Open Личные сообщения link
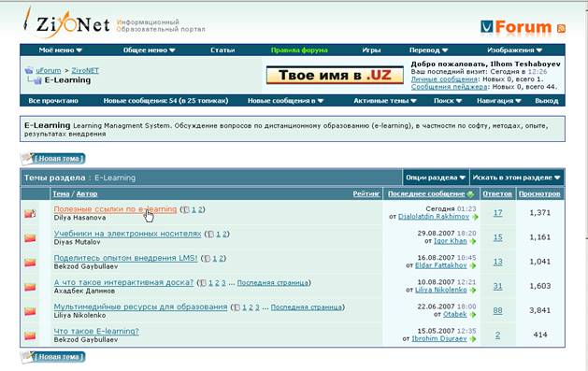The image size is (588, 371). pos(444,79)
